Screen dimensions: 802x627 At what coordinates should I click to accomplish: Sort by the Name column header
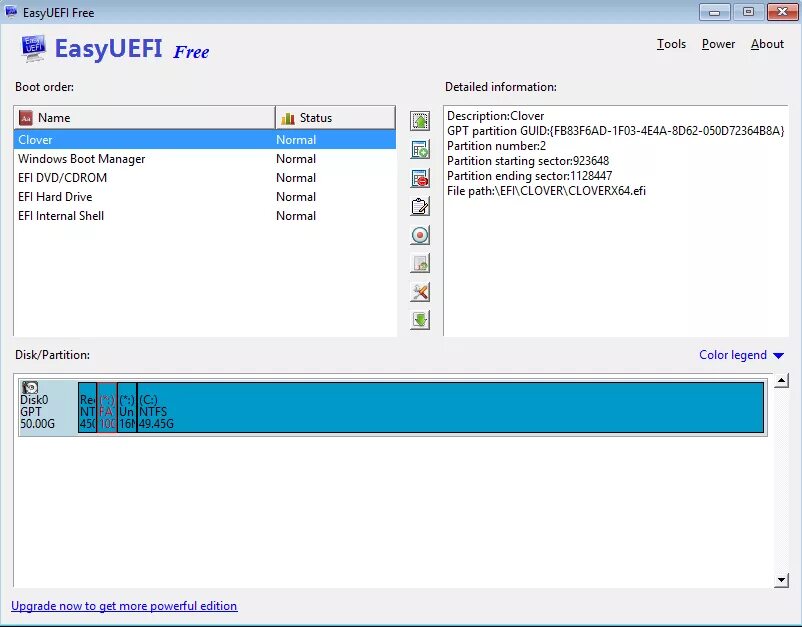(x=144, y=118)
